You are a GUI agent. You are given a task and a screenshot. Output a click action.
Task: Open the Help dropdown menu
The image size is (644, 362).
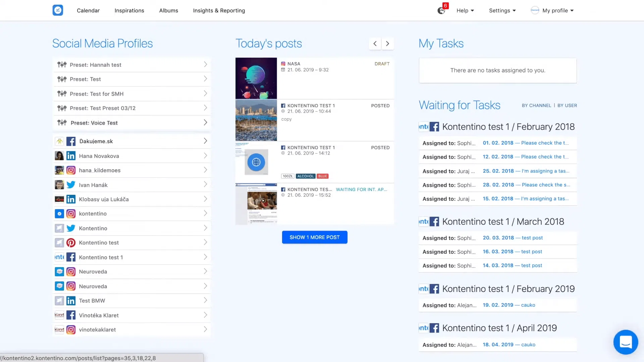point(465,10)
